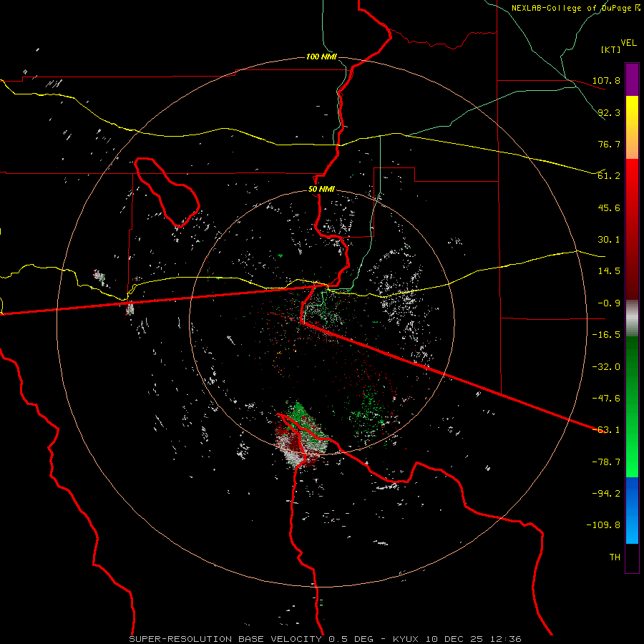Click the [KT] units label

[x=610, y=49]
